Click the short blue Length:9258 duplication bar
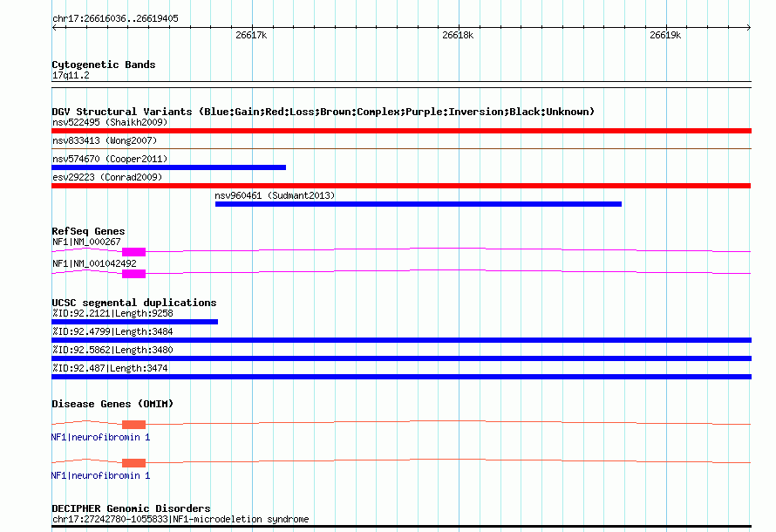 click(x=134, y=322)
